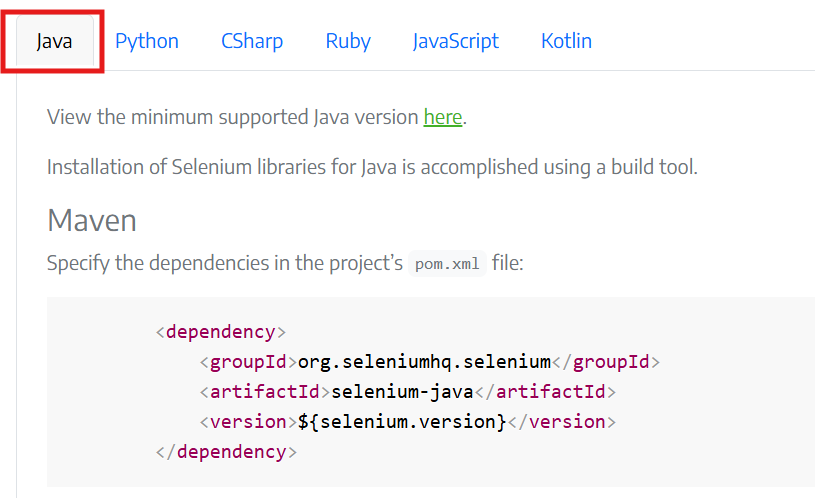Follow the green 'here' link

[443, 117]
